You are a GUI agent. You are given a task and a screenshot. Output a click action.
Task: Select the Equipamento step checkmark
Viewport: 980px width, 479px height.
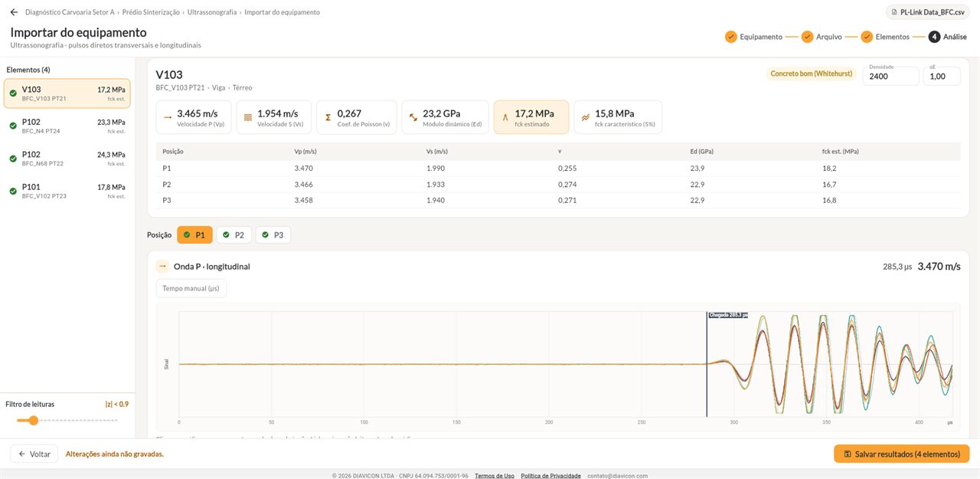731,37
